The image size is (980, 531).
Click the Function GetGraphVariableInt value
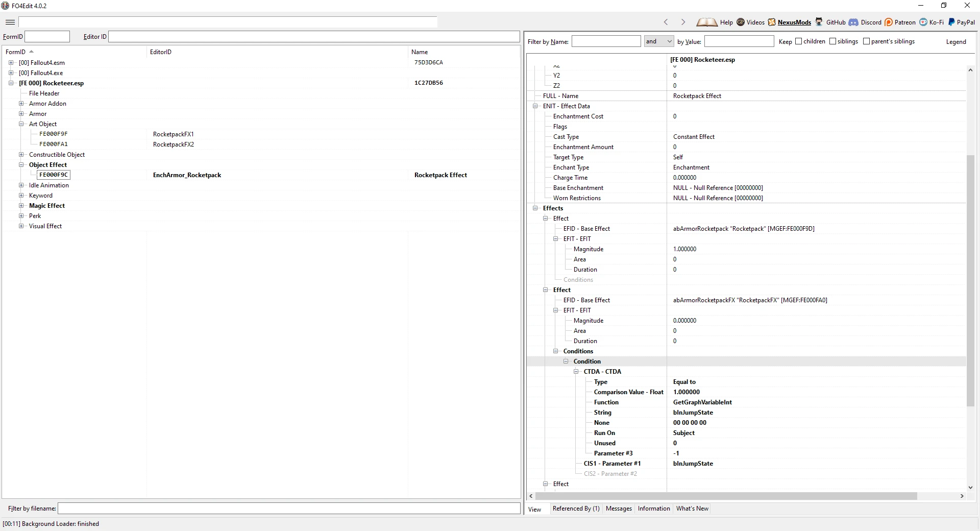[x=702, y=402]
